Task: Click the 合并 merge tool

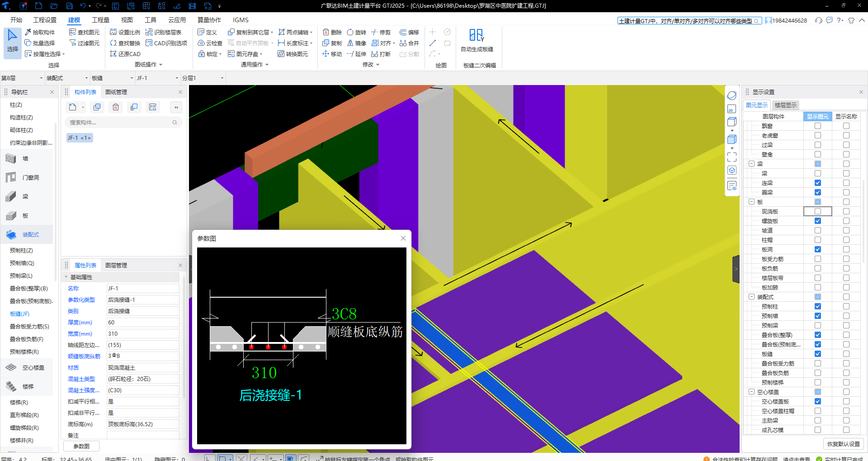Action: point(410,43)
